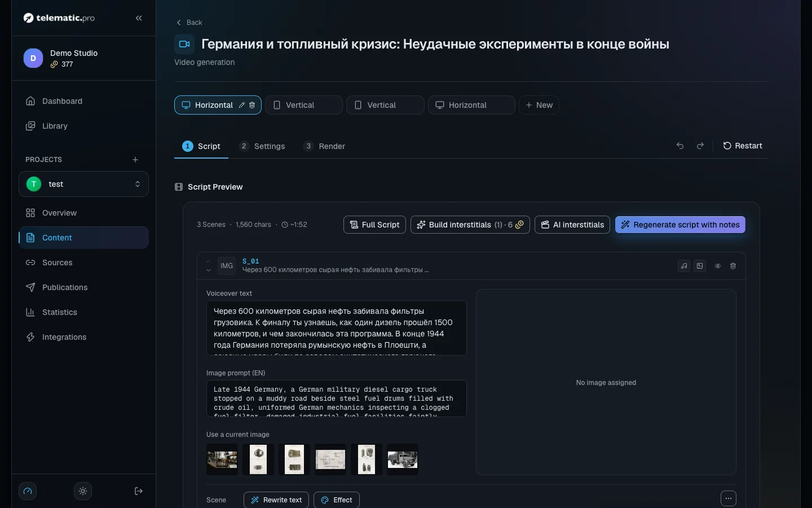Screen dimensions: 812x508
Task: Click the Rewrite text button
Action: tap(276, 500)
